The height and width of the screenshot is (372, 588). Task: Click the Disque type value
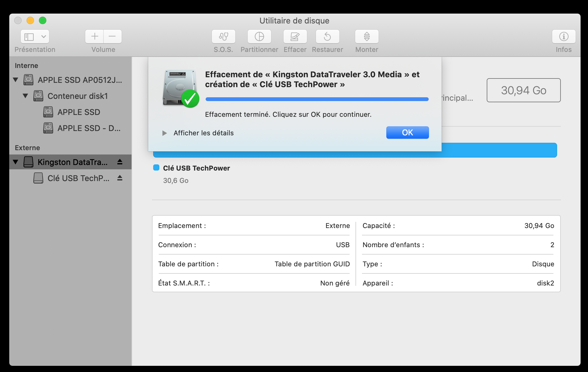543,264
